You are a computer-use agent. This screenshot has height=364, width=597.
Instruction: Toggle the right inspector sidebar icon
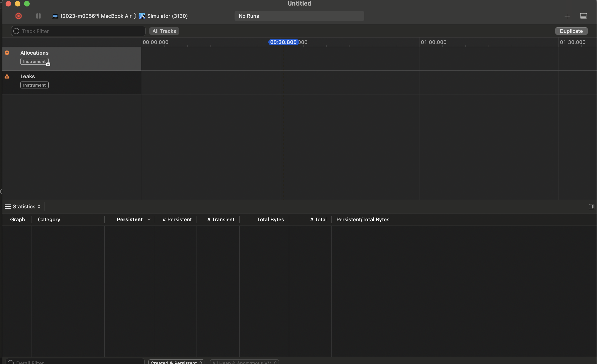591,207
